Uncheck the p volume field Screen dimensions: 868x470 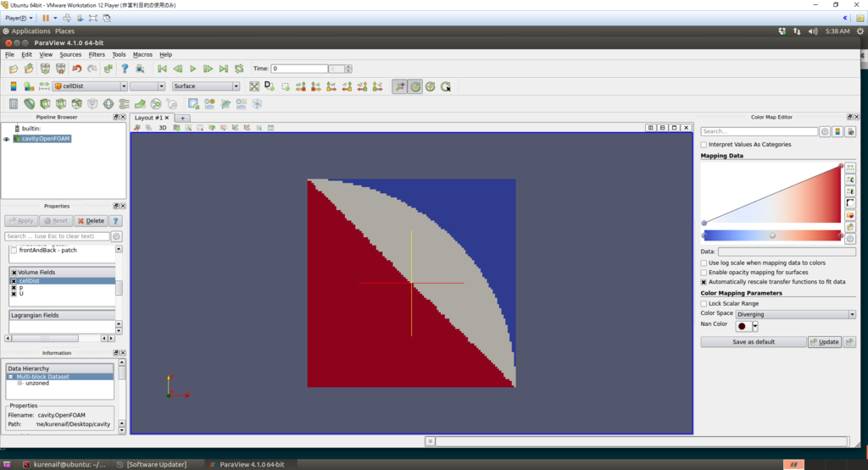pos(14,288)
